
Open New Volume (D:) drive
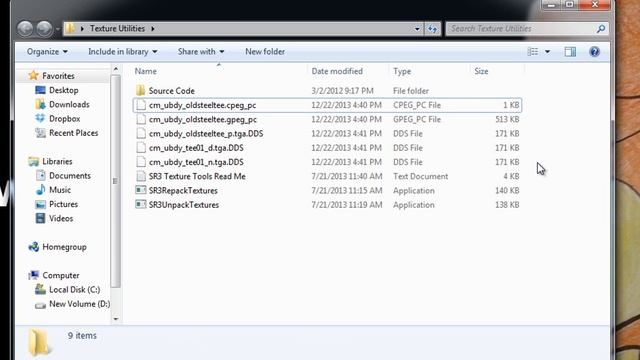[79, 304]
